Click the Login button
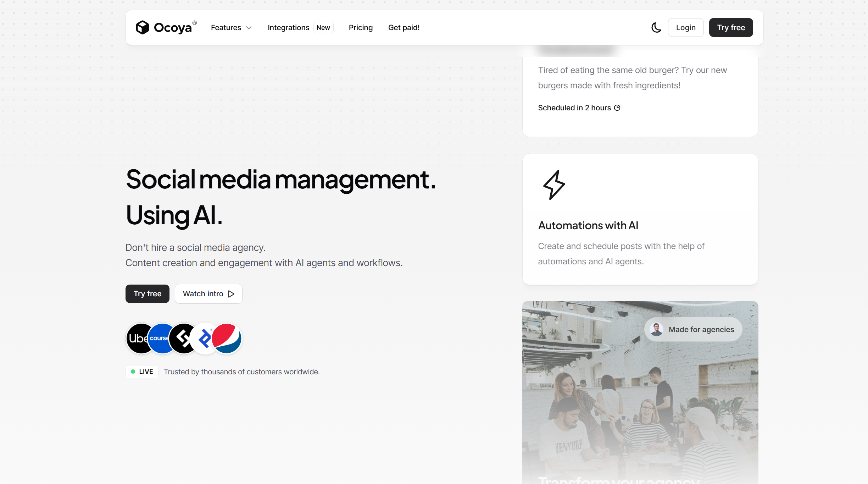Screen dimensions: 868x484 point(686,27)
